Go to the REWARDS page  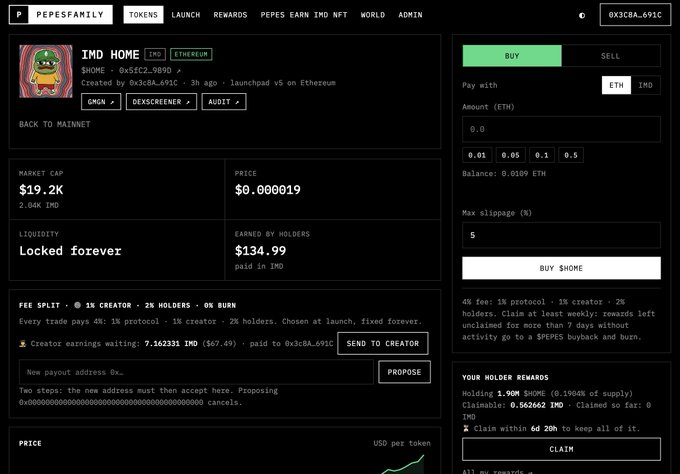click(230, 15)
